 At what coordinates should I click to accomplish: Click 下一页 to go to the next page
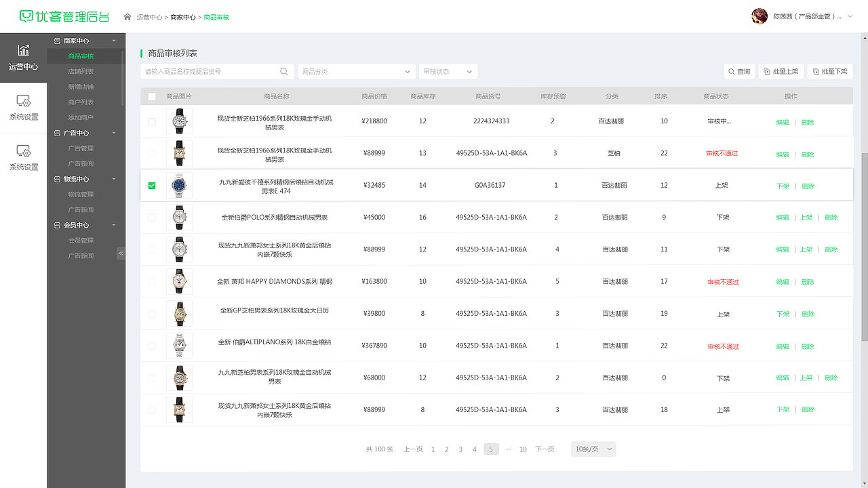(x=545, y=449)
